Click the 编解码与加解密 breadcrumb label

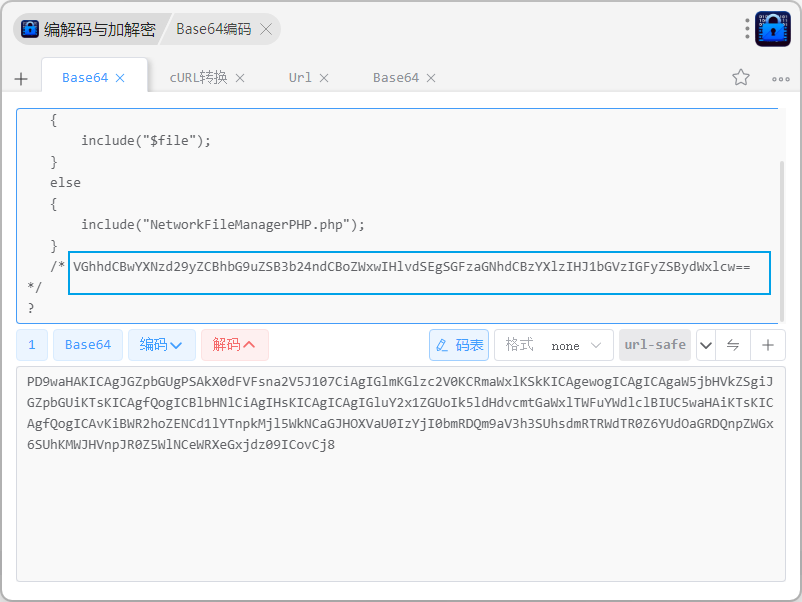pos(100,29)
